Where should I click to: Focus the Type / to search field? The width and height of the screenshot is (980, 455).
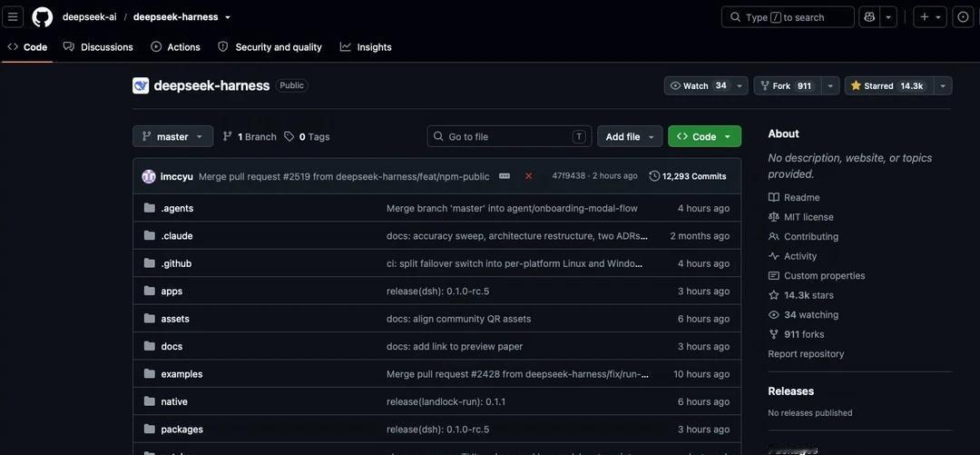tap(788, 17)
